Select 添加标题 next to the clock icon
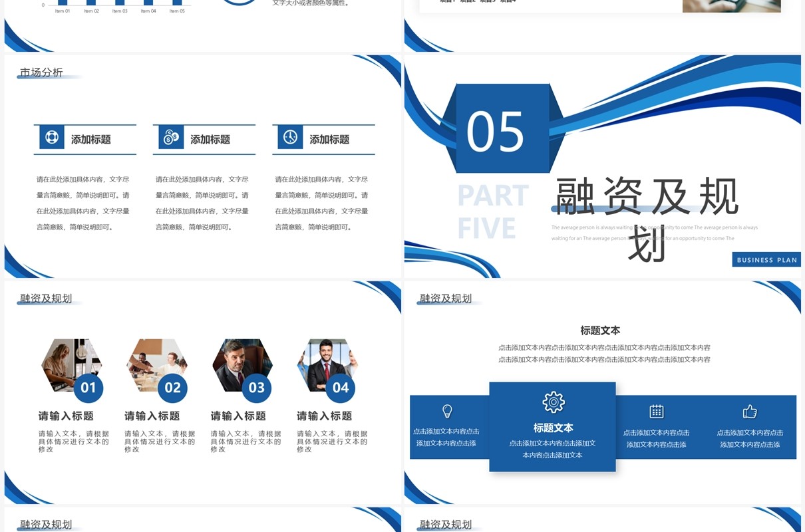This screenshot has height=532, width=805. [x=329, y=140]
